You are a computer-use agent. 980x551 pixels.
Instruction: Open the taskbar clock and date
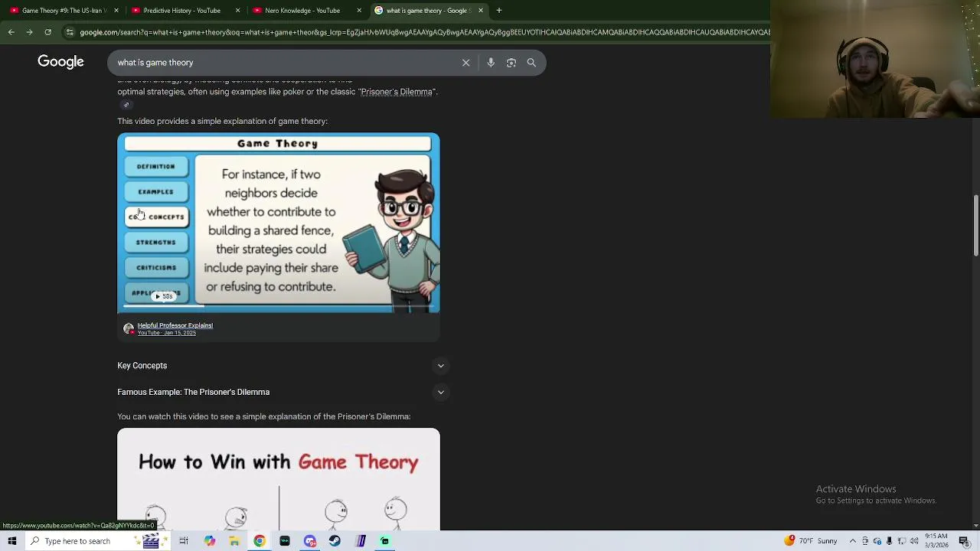[x=936, y=541]
